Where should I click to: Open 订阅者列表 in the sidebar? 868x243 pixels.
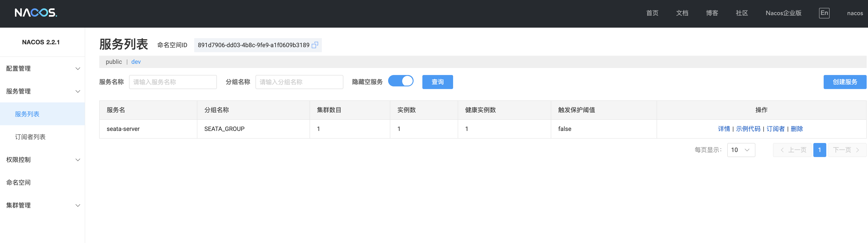(x=42, y=137)
